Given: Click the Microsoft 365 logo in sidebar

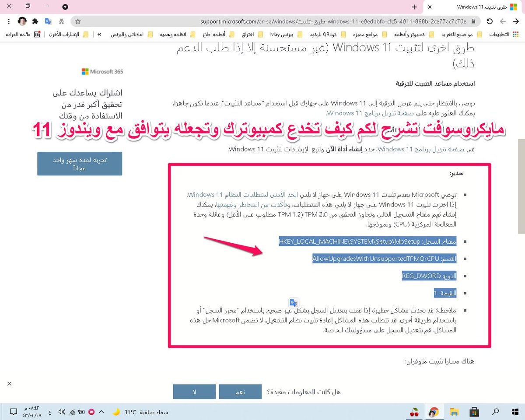Looking at the screenshot, I should (102, 71).
